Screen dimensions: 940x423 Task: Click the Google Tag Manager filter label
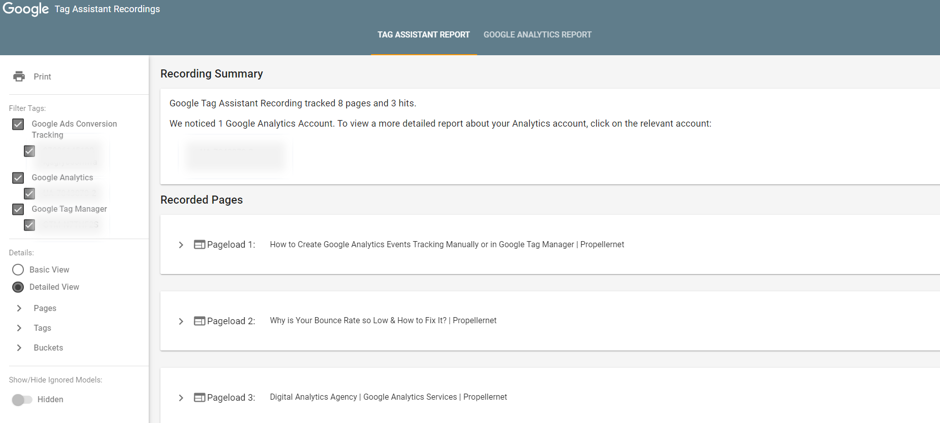coord(70,209)
